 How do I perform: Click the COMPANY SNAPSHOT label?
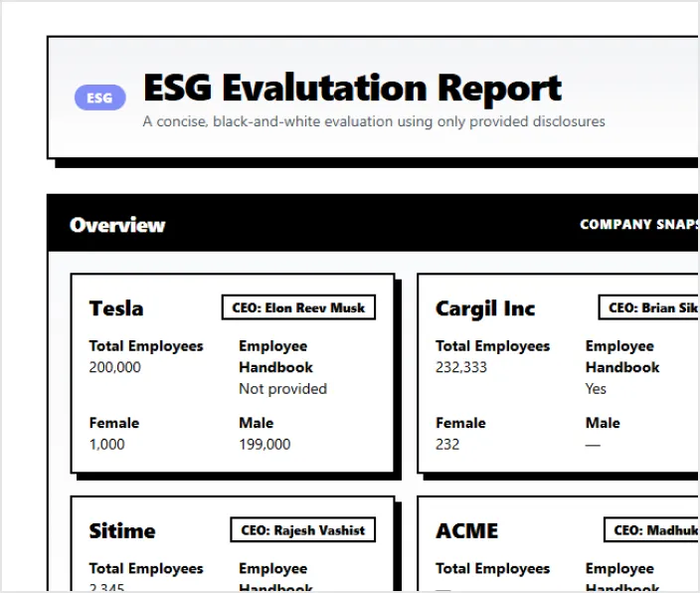click(x=639, y=224)
